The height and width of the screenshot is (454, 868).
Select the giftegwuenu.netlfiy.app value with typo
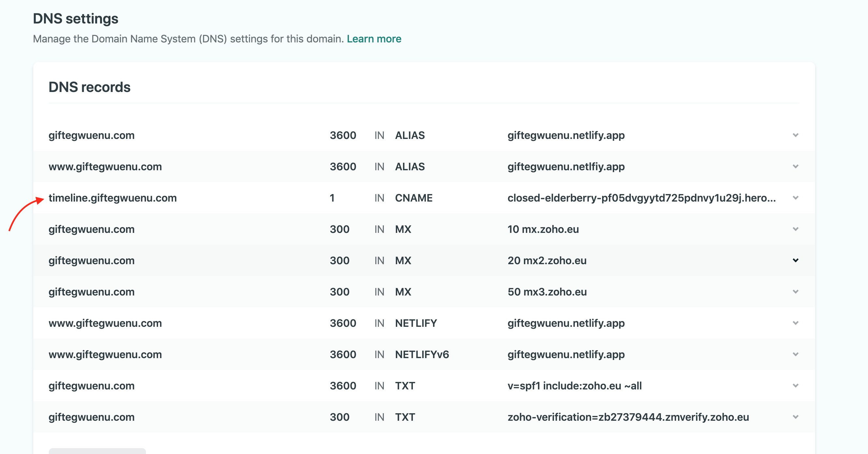(566, 166)
